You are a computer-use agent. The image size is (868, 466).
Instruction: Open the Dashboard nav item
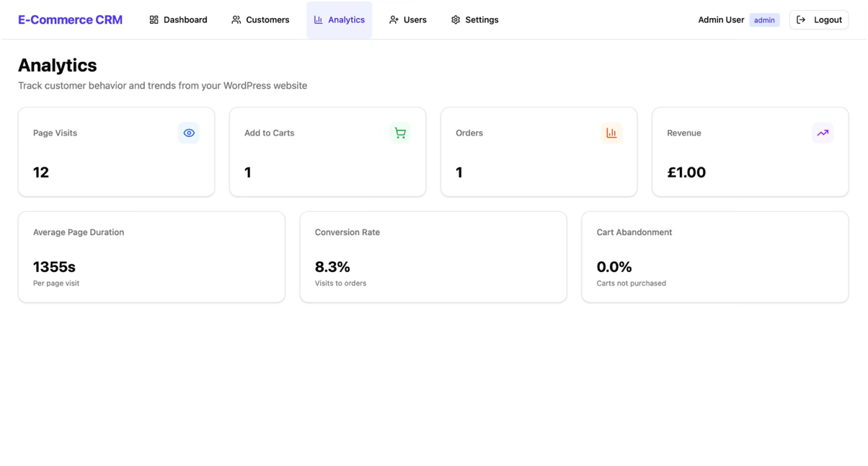pyautogui.click(x=178, y=19)
